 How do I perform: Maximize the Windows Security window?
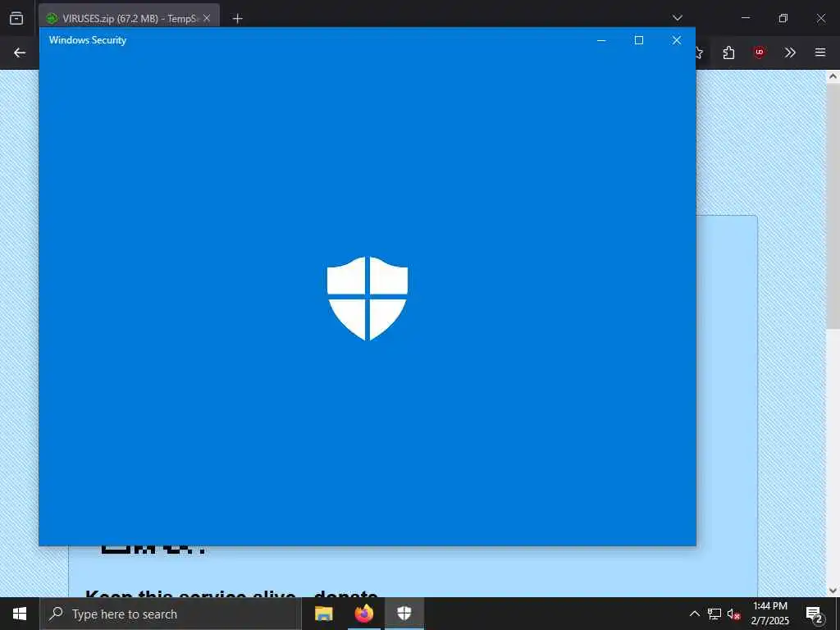638,40
